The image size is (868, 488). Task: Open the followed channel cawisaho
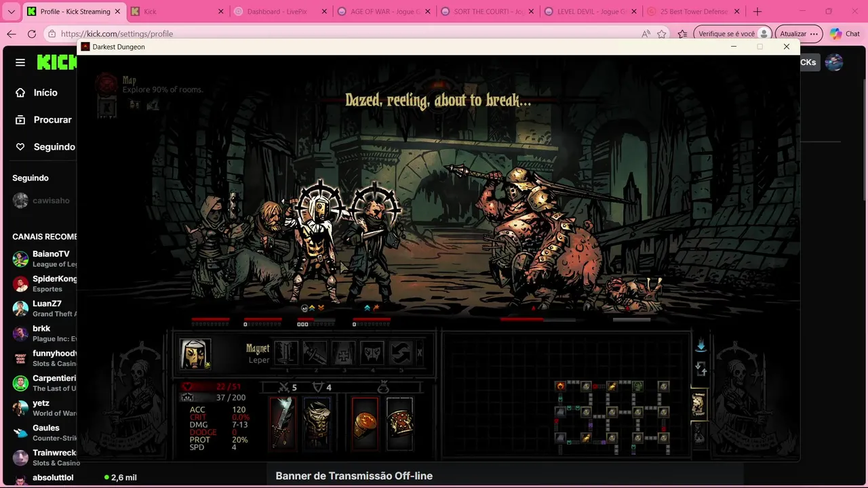(42, 201)
